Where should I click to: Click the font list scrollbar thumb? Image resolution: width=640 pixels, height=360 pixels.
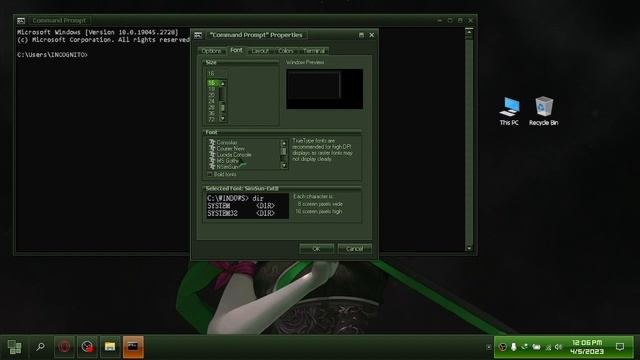click(284, 151)
